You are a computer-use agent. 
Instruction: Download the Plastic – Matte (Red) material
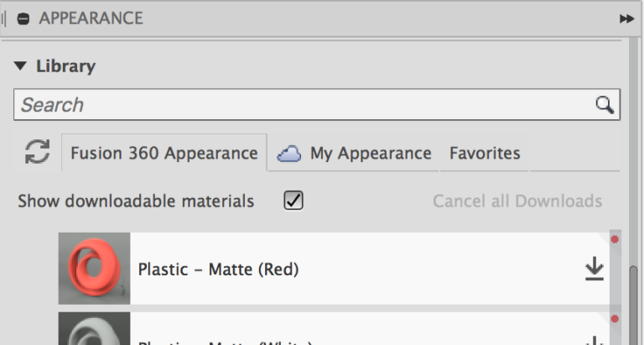595,269
